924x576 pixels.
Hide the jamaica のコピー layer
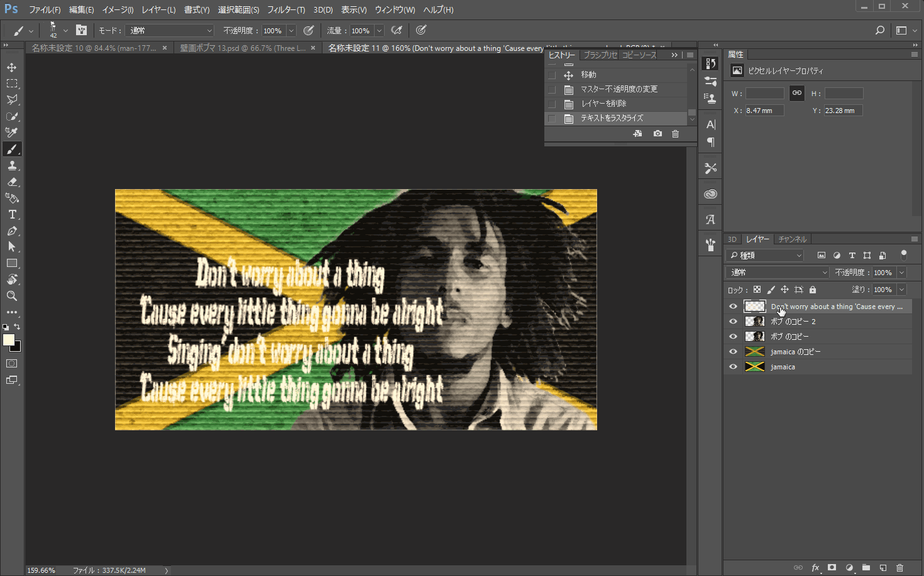733,352
